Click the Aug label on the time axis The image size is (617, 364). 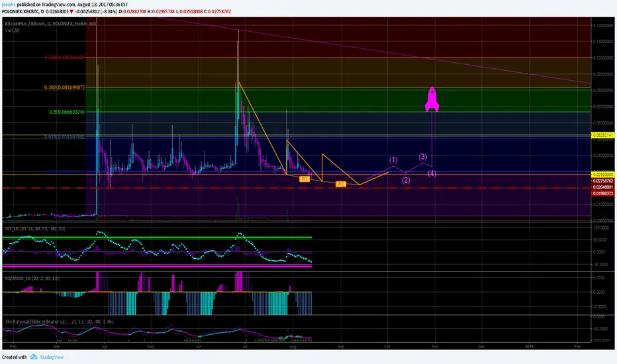(x=293, y=346)
